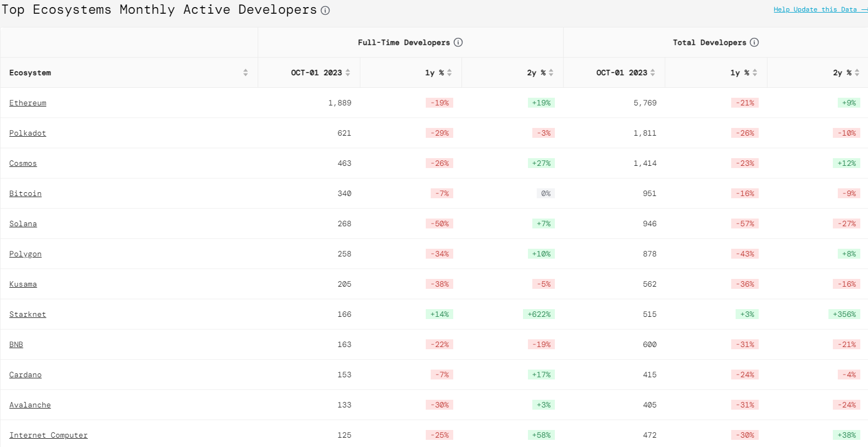Click info icon beside Top Ecosystems title
868x447 pixels.
(x=325, y=10)
